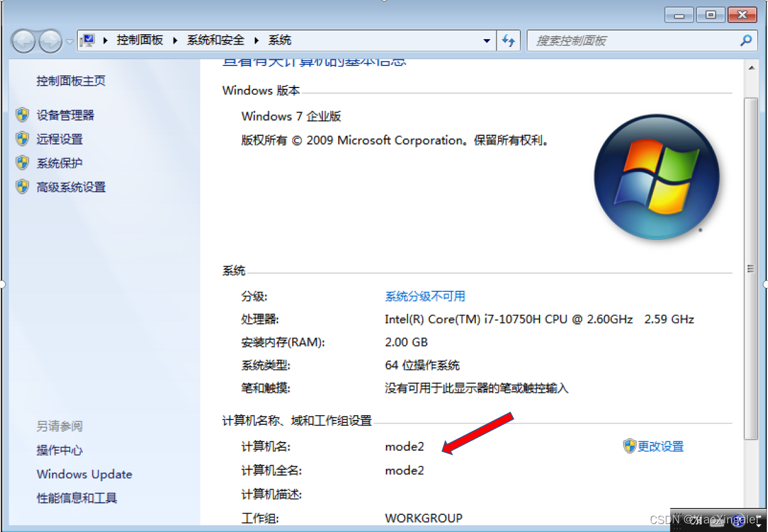Click the Windows logo image
The height and width of the screenshot is (532, 768).
656,177
